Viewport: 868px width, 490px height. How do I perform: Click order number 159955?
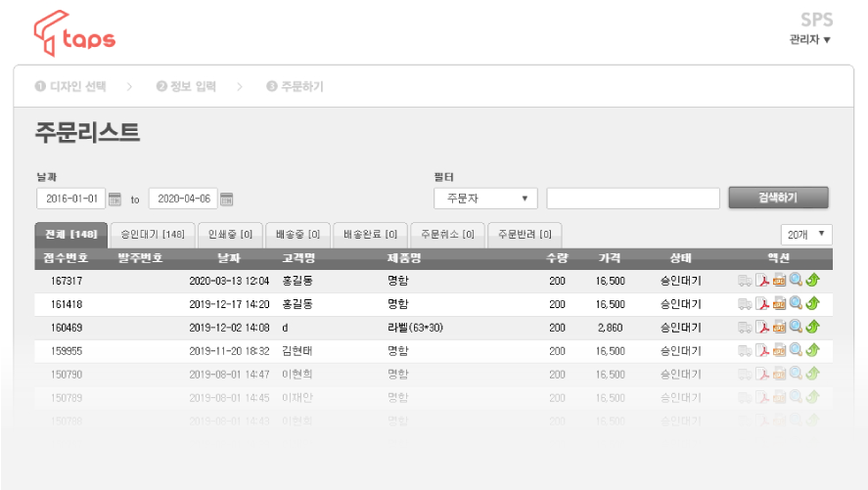[67, 351]
